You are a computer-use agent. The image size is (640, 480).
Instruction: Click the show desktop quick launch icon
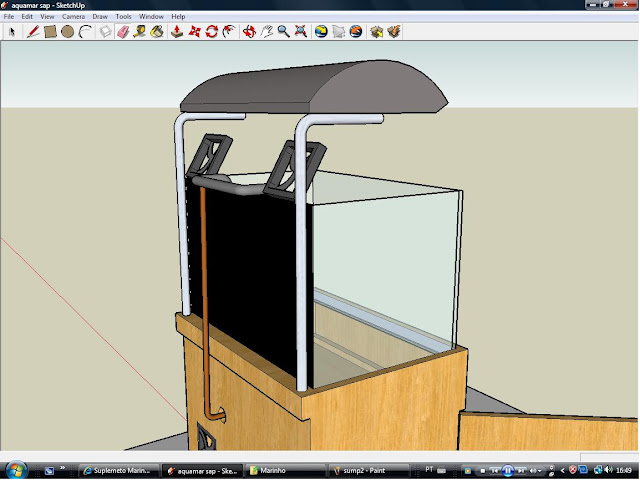pos(49,471)
